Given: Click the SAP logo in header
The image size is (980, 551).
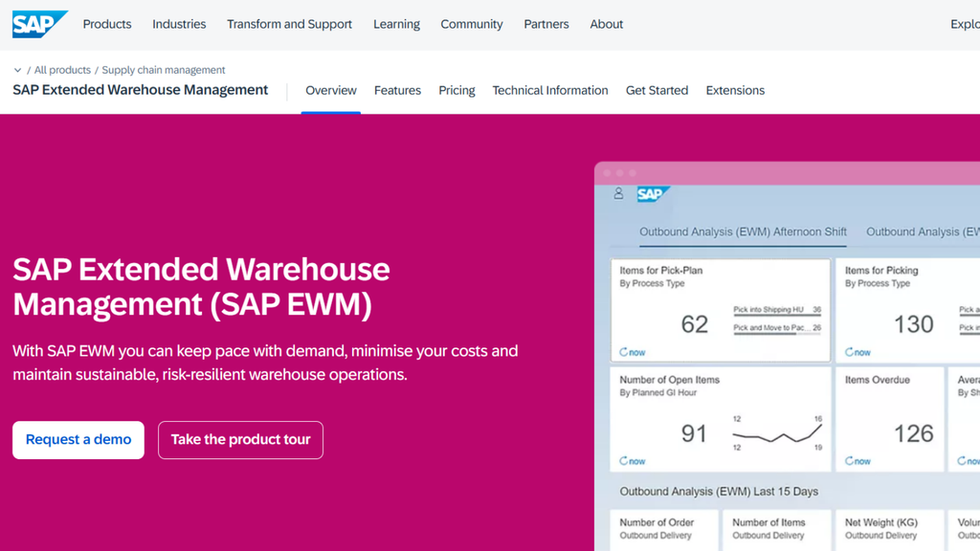Looking at the screenshot, I should (x=39, y=24).
